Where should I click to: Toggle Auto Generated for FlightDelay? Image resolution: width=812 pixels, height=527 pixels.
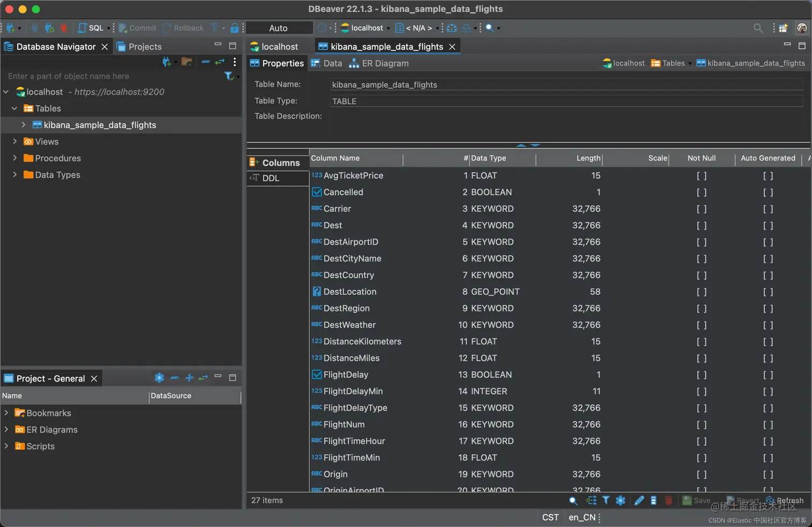click(768, 375)
